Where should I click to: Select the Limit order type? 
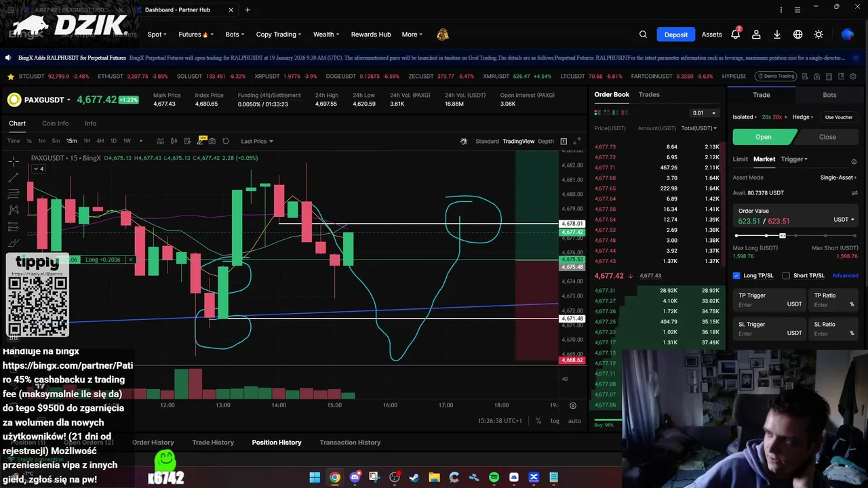click(740, 159)
